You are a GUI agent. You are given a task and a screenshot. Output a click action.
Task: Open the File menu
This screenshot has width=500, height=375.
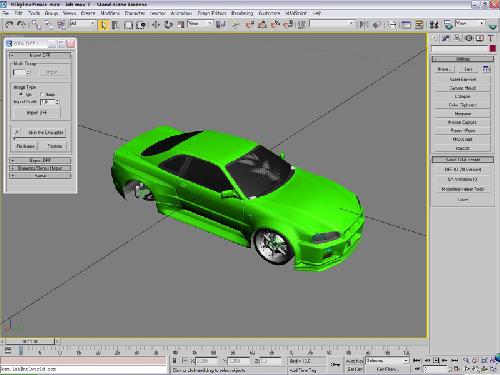(x=5, y=13)
